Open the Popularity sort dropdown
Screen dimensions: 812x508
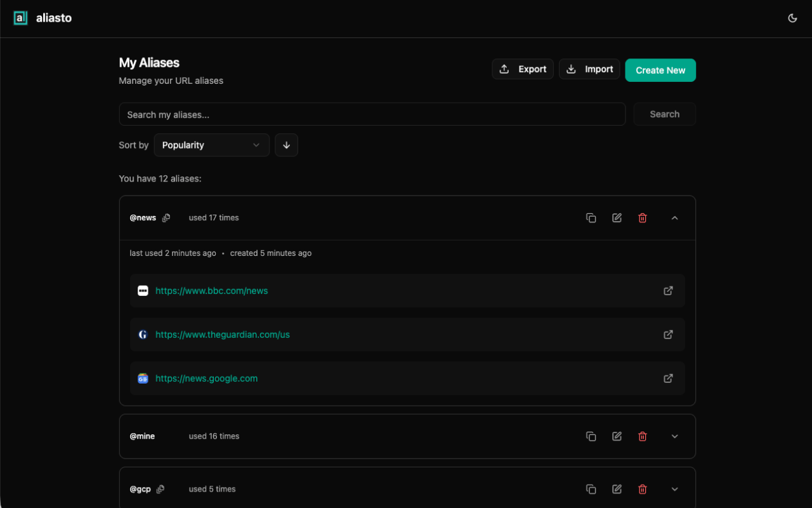point(211,145)
